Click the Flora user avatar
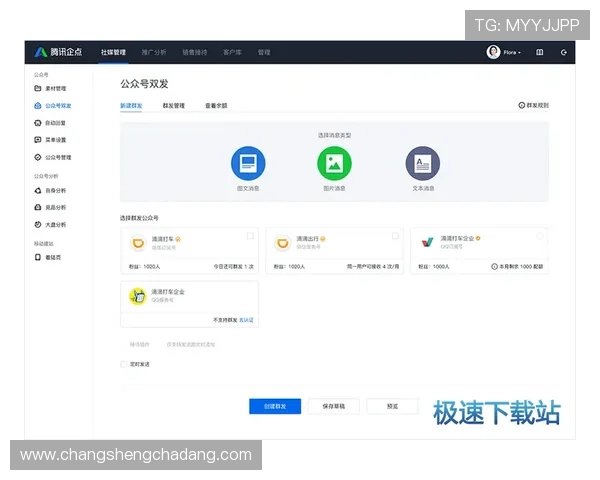This screenshot has height=480, width=600. click(x=493, y=52)
